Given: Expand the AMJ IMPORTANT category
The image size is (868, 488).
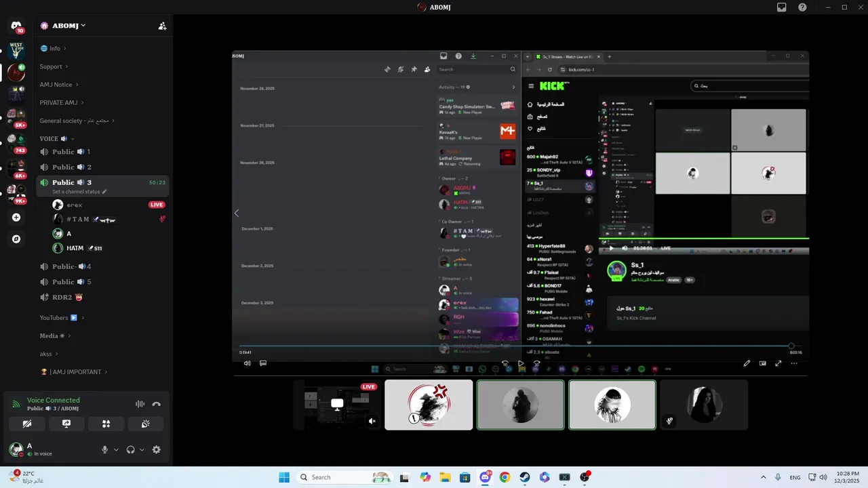Looking at the screenshot, I should tap(74, 372).
